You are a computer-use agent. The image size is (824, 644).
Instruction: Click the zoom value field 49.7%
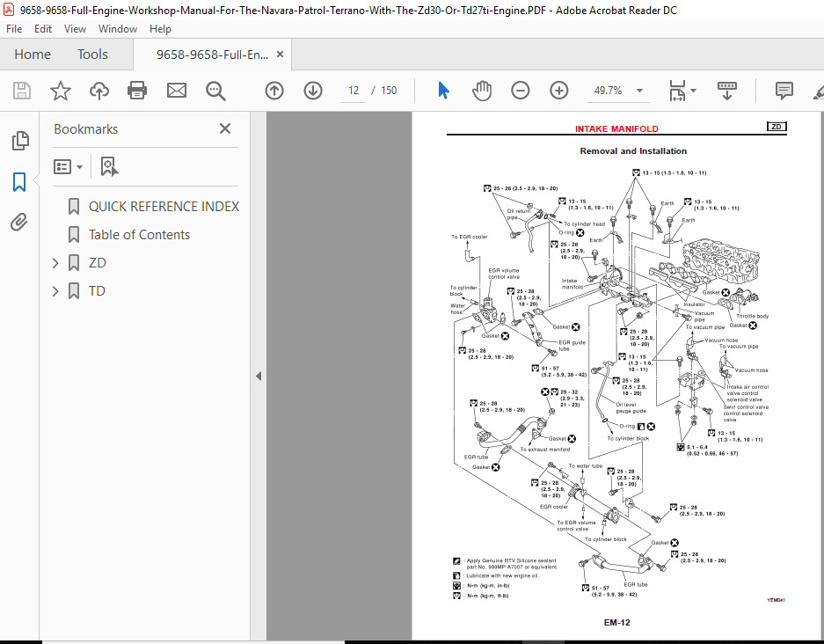[x=608, y=91]
